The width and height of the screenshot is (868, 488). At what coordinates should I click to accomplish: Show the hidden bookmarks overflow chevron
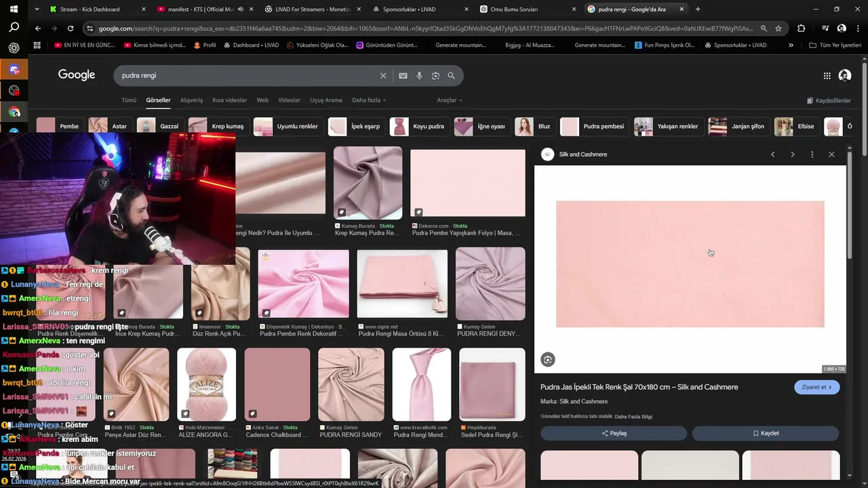(791, 45)
